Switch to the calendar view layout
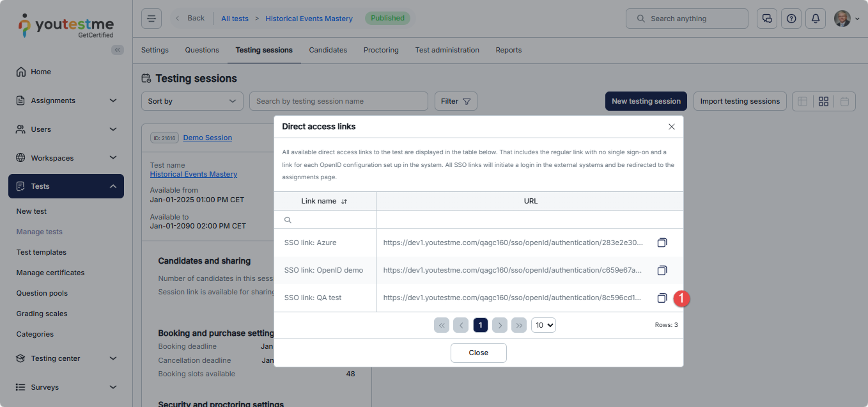 [844, 101]
